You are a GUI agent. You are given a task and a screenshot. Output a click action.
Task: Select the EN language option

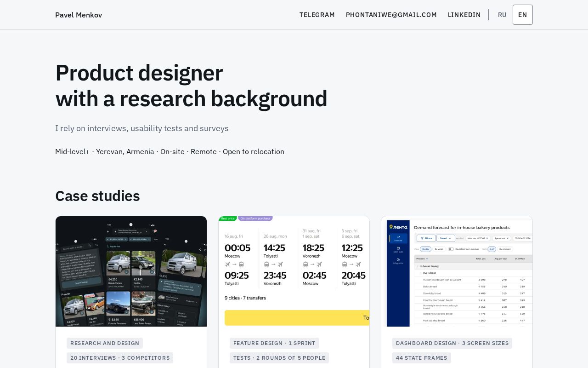(523, 15)
